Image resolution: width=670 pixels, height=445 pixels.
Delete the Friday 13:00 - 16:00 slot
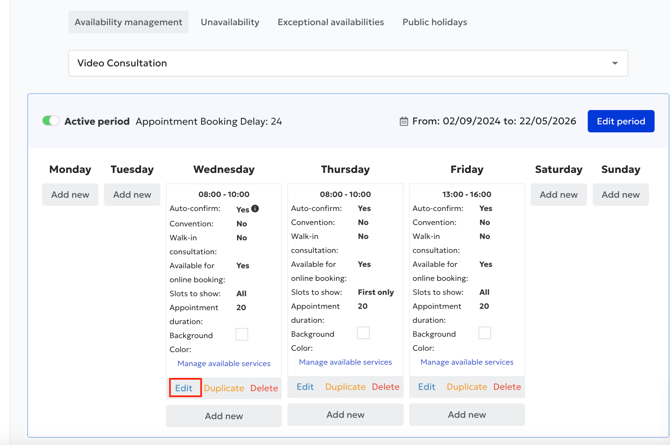point(507,387)
